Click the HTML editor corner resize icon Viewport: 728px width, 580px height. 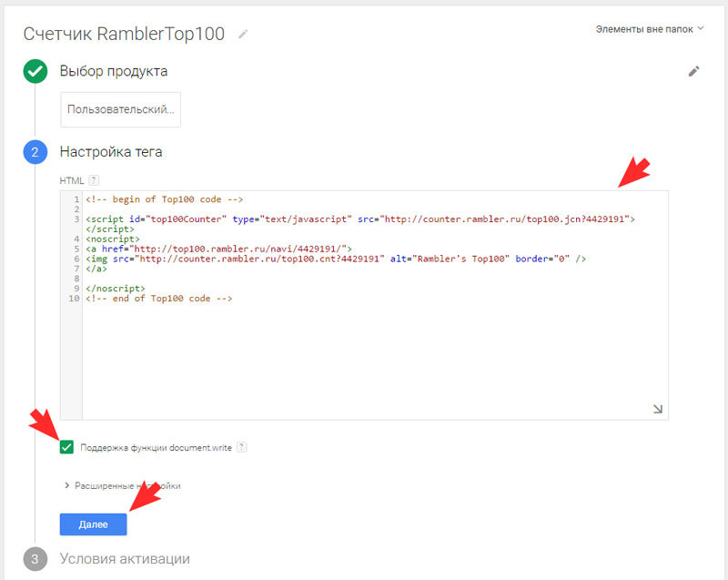657,409
